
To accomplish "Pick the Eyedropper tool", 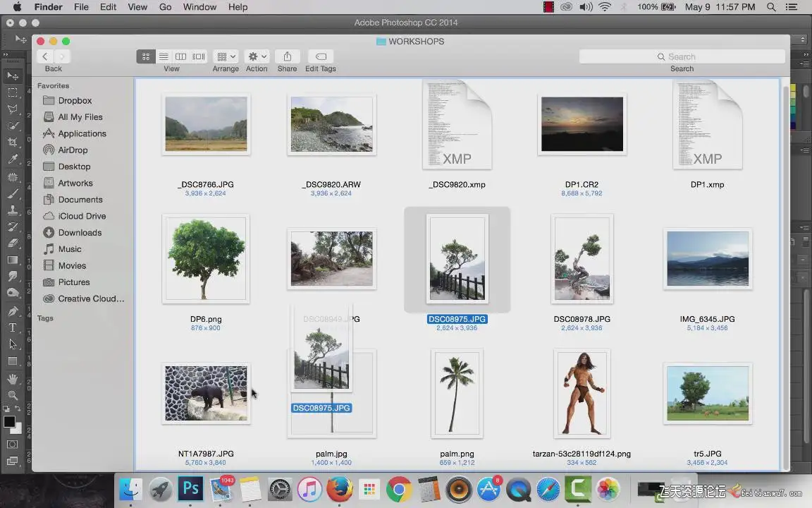I will click(x=13, y=159).
